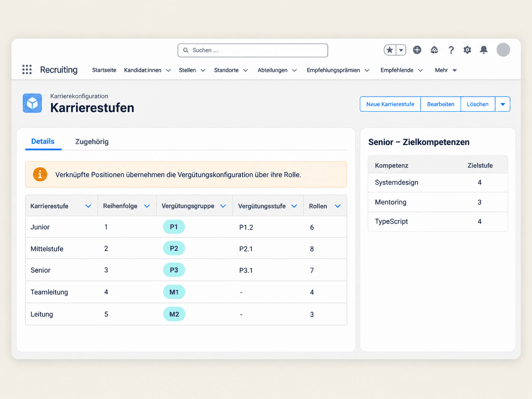Open the app launcher grid icon
The width and height of the screenshot is (532, 399).
tap(27, 70)
